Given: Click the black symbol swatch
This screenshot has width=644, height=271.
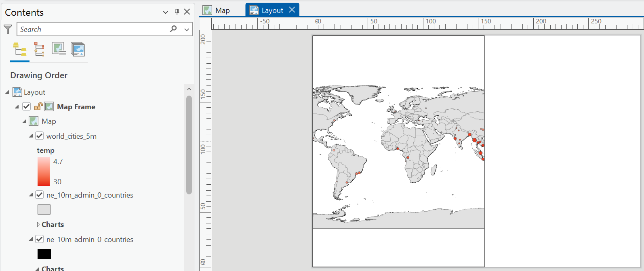Looking at the screenshot, I should point(44,254).
